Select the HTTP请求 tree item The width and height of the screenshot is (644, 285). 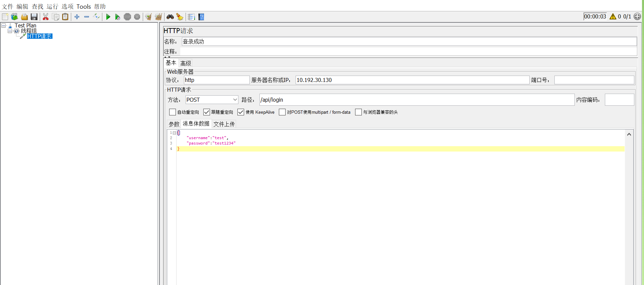coord(40,36)
